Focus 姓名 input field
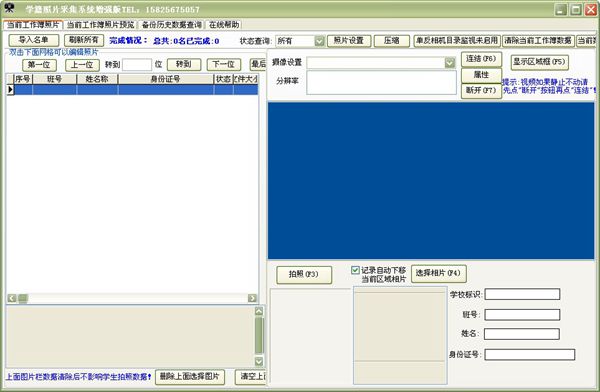 (522, 334)
